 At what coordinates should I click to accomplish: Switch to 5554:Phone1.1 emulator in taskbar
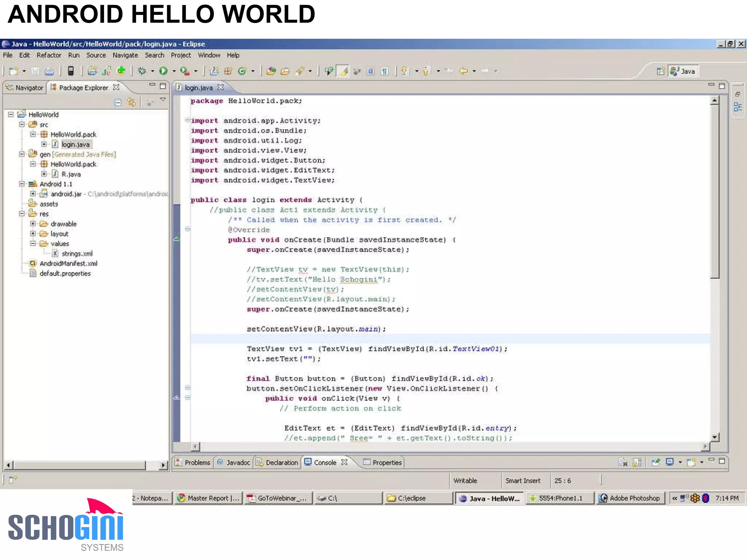click(x=559, y=498)
